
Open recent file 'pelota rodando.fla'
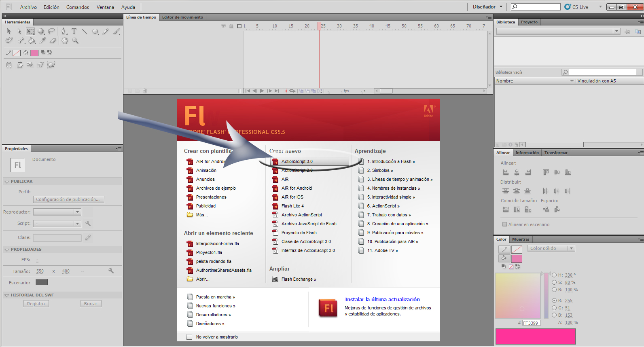(x=214, y=261)
